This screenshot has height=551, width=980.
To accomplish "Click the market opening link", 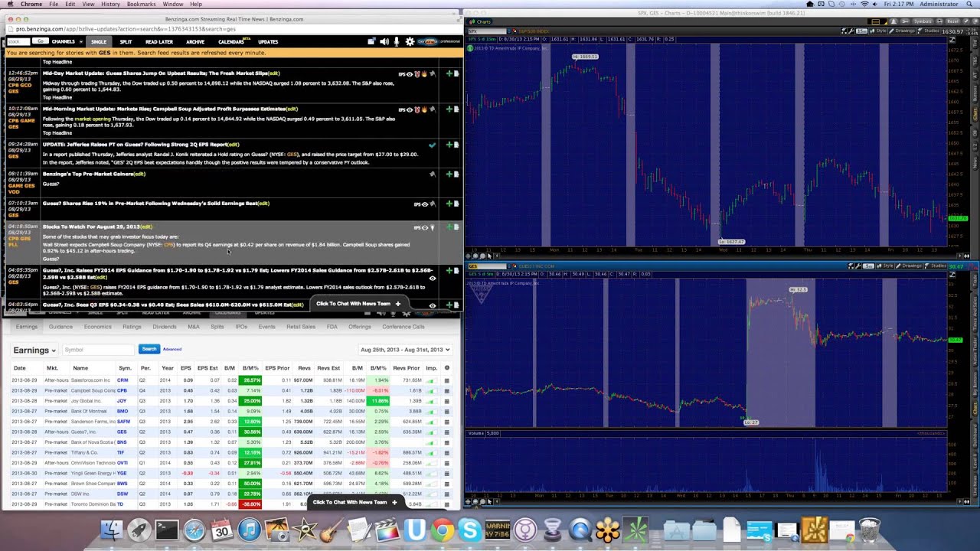I will tap(93, 119).
